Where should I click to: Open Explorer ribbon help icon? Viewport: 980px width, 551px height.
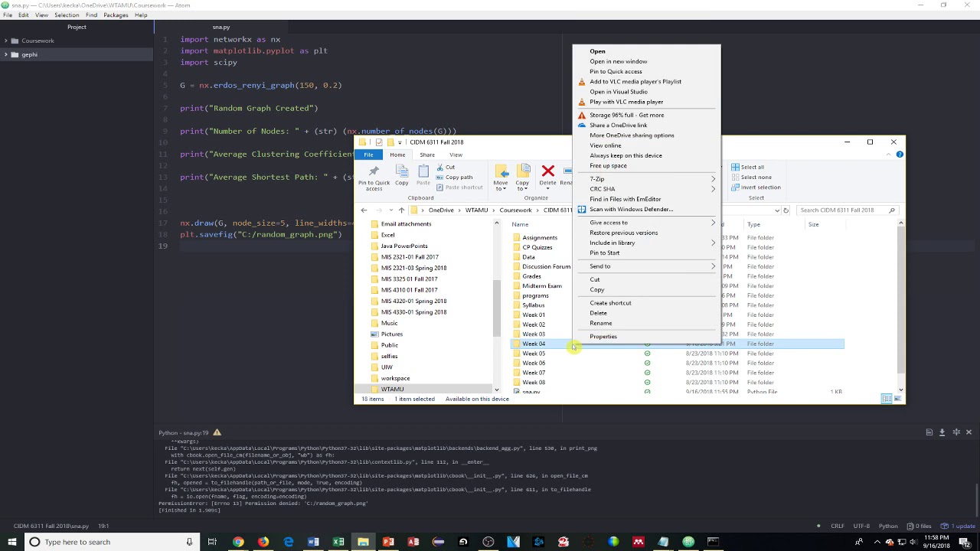(x=900, y=155)
